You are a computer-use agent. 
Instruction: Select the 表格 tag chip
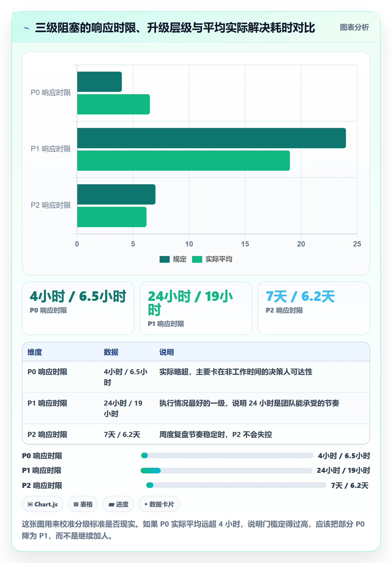tap(83, 504)
